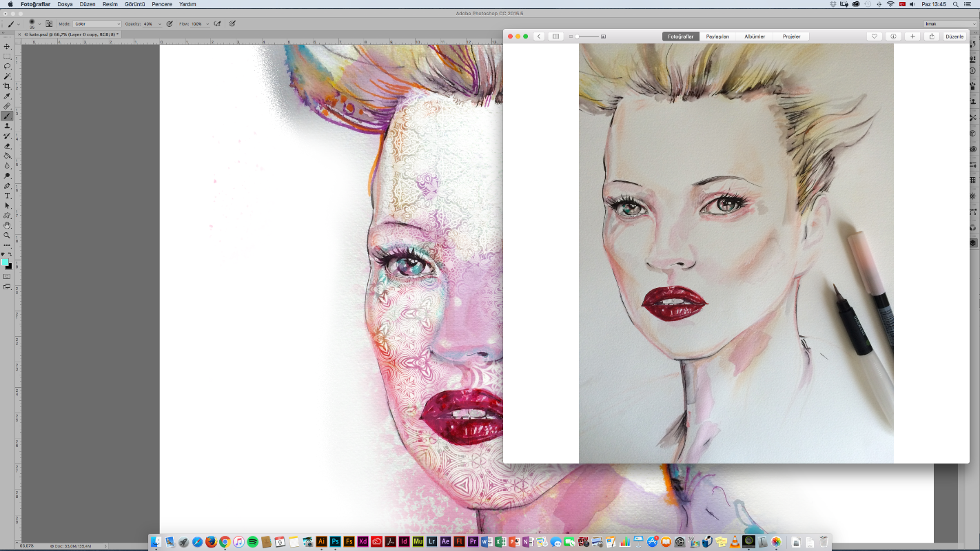Click the Flow 100% field
Viewport: 980px width, 551px height.
pos(196,23)
